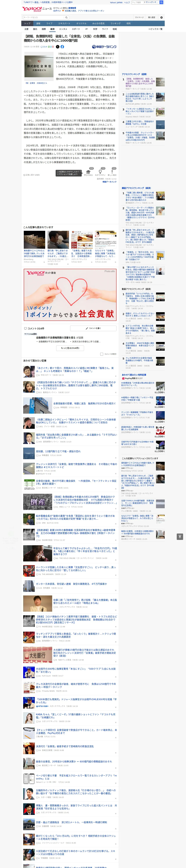This screenshot has height=868, width=186.
Task: Click the コメントを書く button
Action: 93,328
